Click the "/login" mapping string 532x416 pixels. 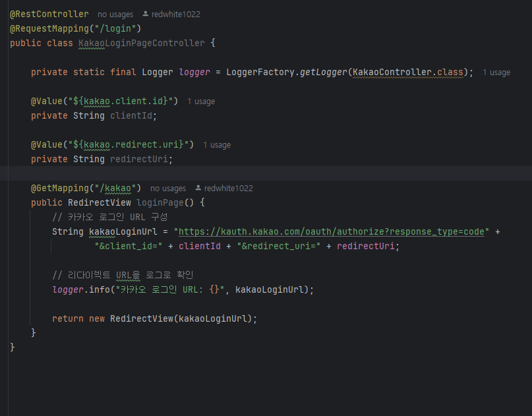(115, 28)
